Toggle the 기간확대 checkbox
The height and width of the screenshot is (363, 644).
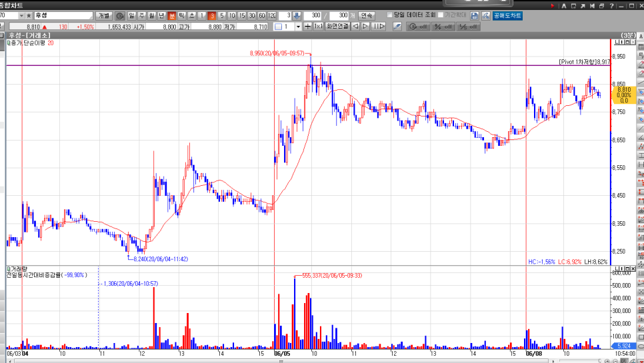click(441, 15)
